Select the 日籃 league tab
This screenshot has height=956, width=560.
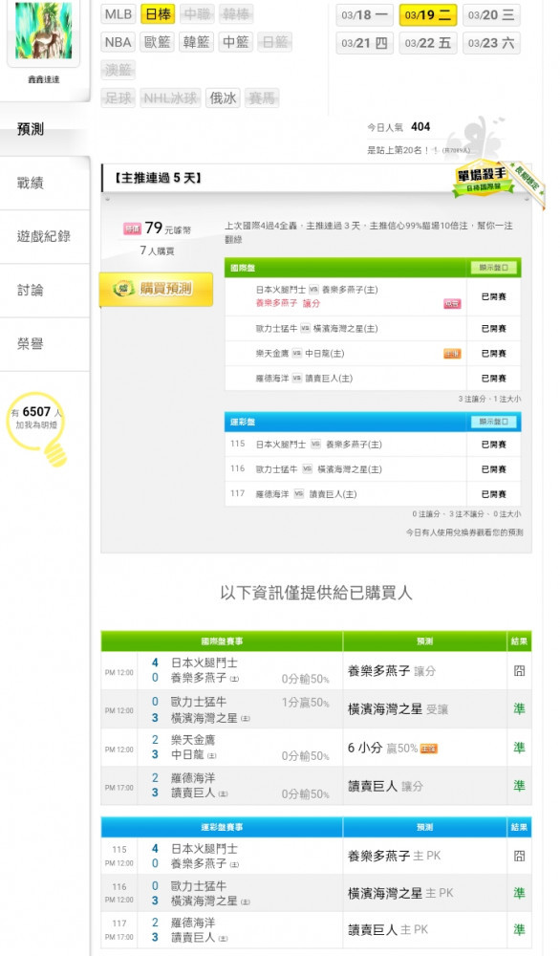click(x=275, y=42)
